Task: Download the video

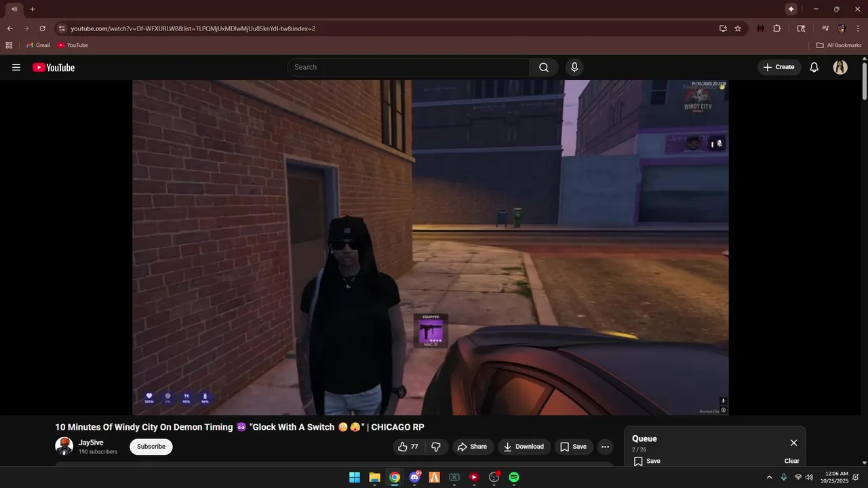Action: [x=524, y=447]
